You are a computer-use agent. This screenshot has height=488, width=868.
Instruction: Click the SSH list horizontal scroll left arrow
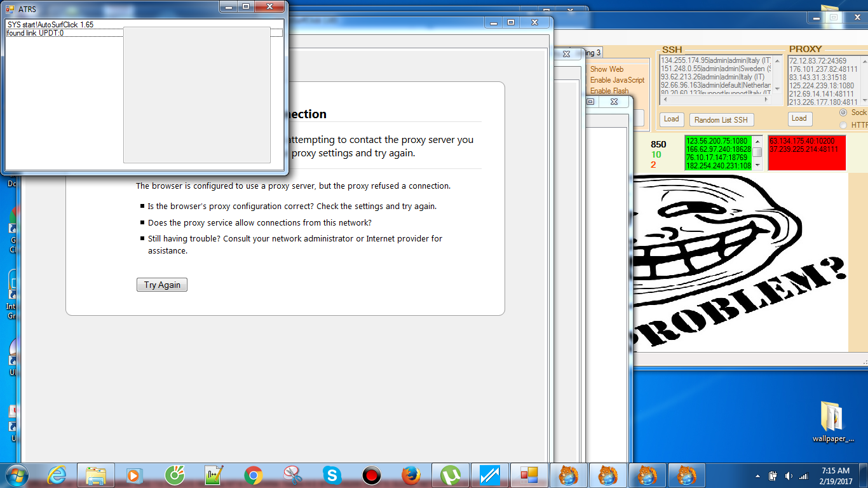click(x=665, y=100)
